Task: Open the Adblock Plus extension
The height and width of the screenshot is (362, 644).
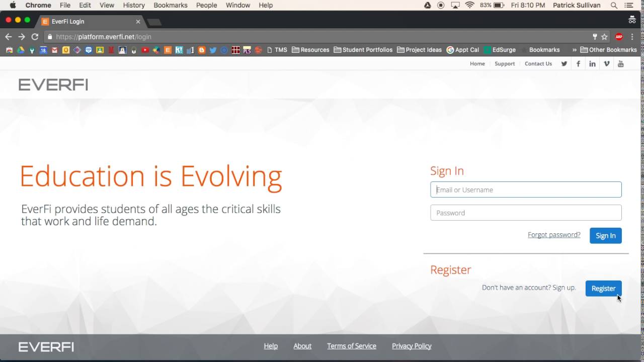Action: coord(619,37)
